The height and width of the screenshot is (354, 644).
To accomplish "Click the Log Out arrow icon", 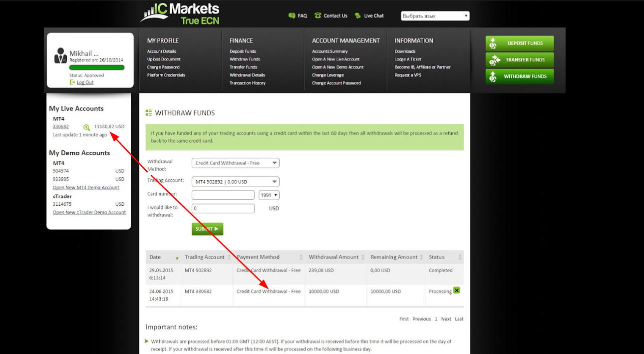I will tap(72, 82).
